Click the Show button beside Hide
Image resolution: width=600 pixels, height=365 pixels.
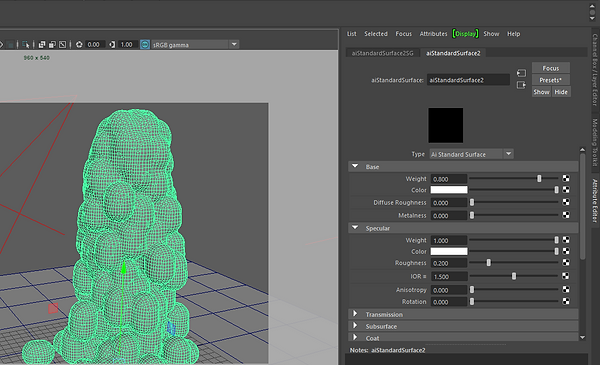pyautogui.click(x=541, y=92)
